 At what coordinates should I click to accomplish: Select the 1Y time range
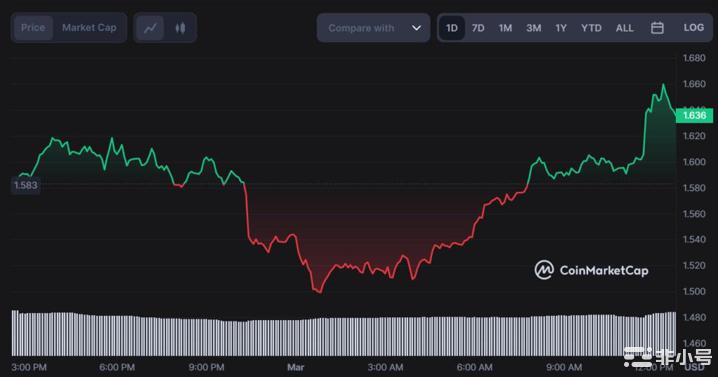(x=561, y=28)
